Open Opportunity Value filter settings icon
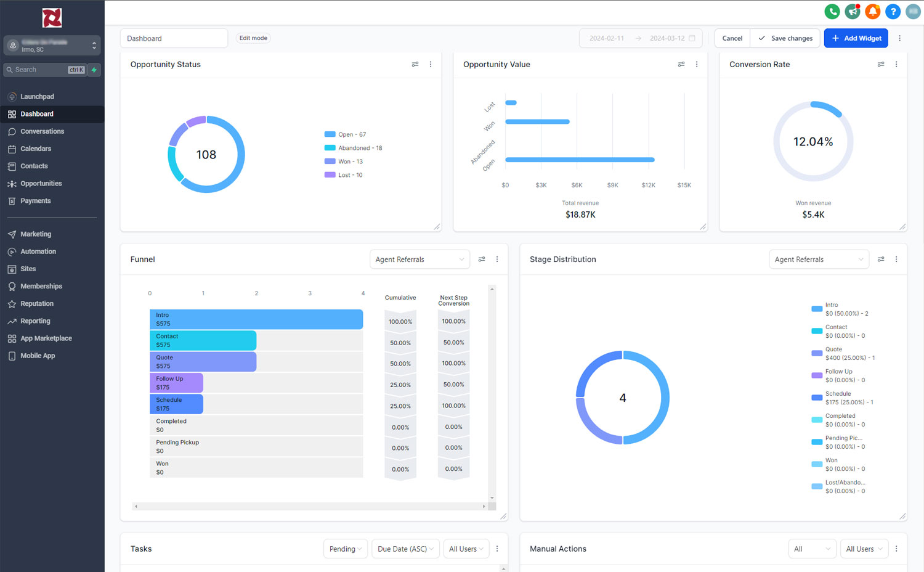The width and height of the screenshot is (924, 572). tap(681, 64)
